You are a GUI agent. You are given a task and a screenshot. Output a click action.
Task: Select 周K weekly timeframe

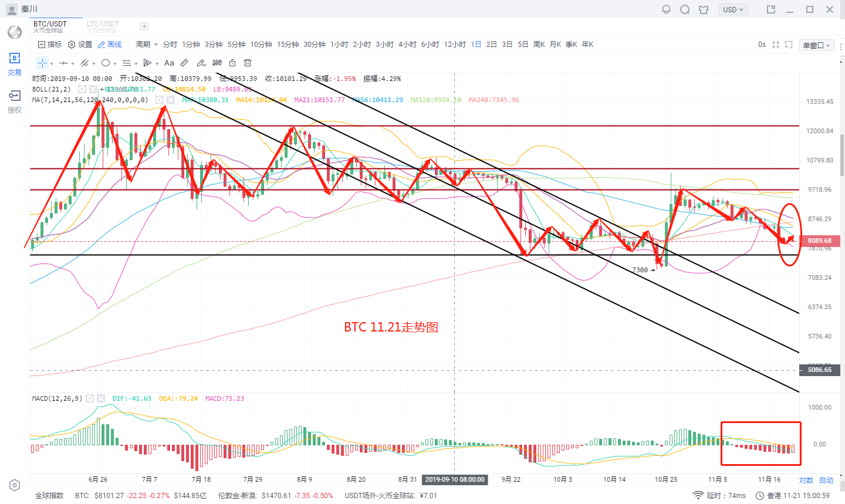pos(539,45)
